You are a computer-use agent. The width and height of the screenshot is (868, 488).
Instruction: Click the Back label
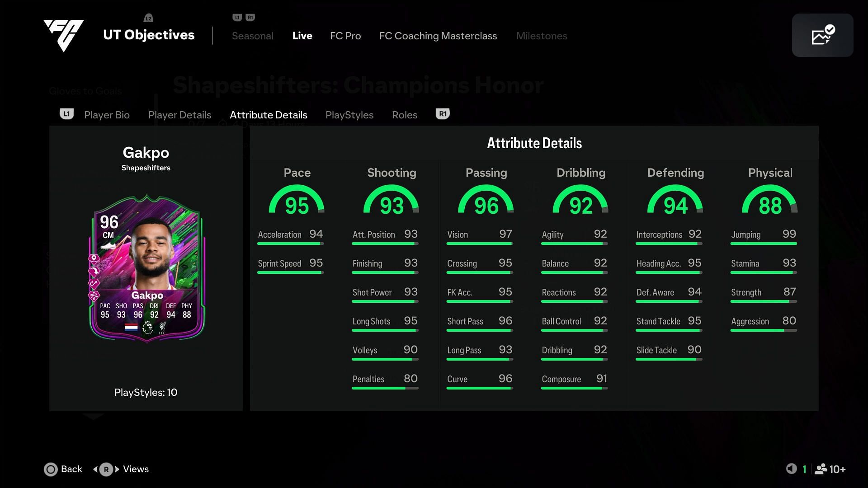[71, 469]
